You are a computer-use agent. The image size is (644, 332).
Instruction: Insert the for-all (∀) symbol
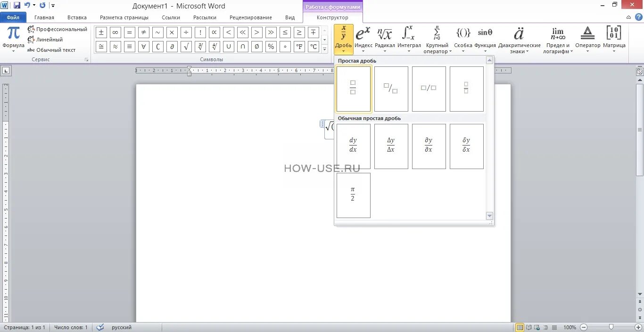tap(143, 47)
